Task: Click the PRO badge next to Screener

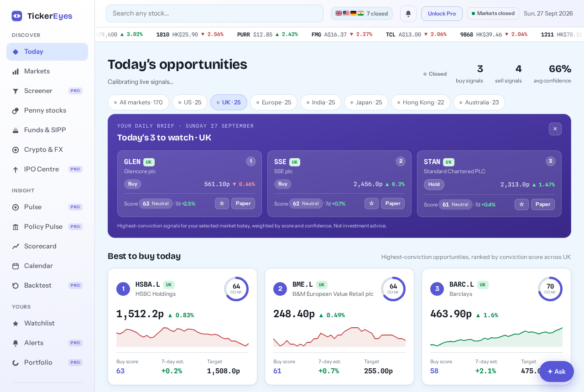Action: [75, 91]
